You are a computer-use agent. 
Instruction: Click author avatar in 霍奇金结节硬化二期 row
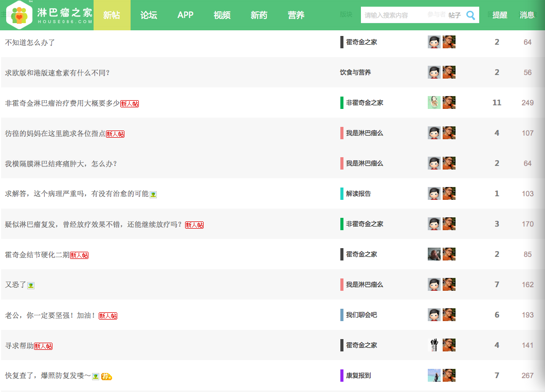(x=434, y=254)
